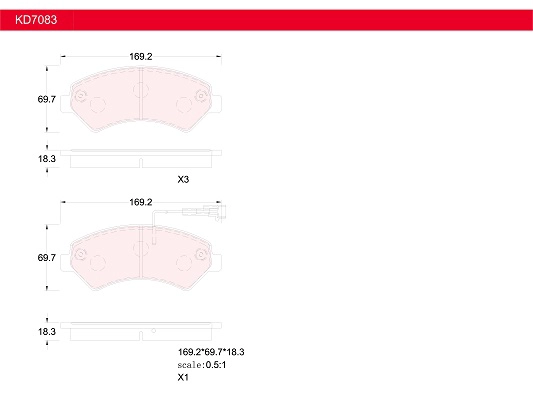Click the scale:0.5:1 text

tap(202, 365)
